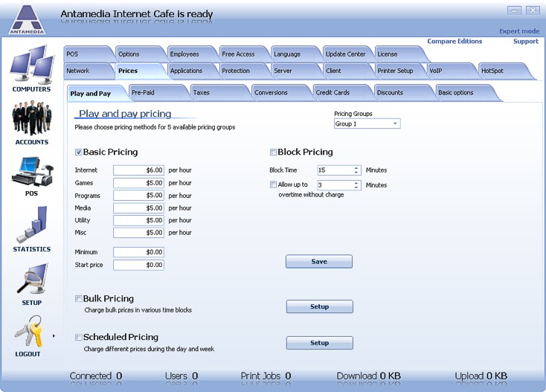Select the Language tab
Viewport: 546px width, 392px height.
295,54
